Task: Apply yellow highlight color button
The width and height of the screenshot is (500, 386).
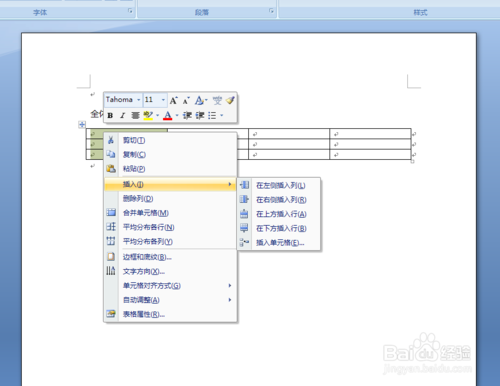Action: [148, 115]
